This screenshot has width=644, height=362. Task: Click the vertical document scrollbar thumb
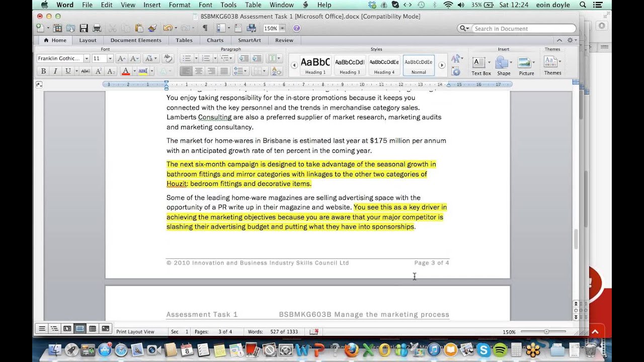(576, 239)
